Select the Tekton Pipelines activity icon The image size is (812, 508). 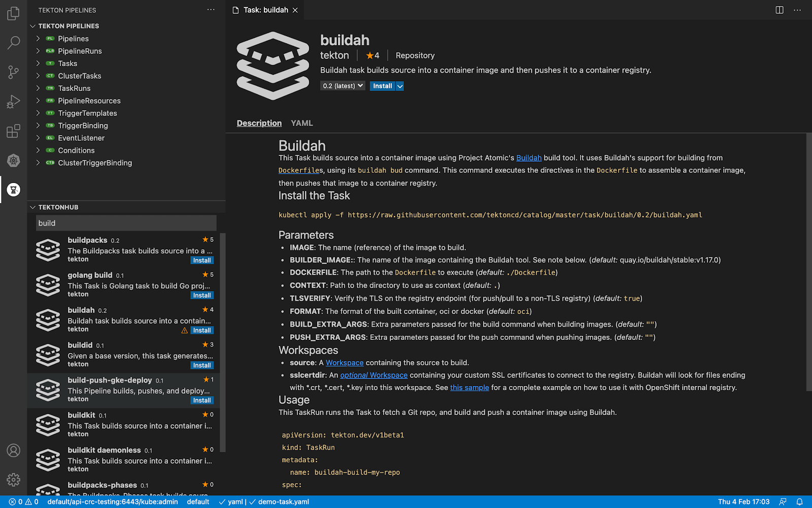tap(14, 190)
